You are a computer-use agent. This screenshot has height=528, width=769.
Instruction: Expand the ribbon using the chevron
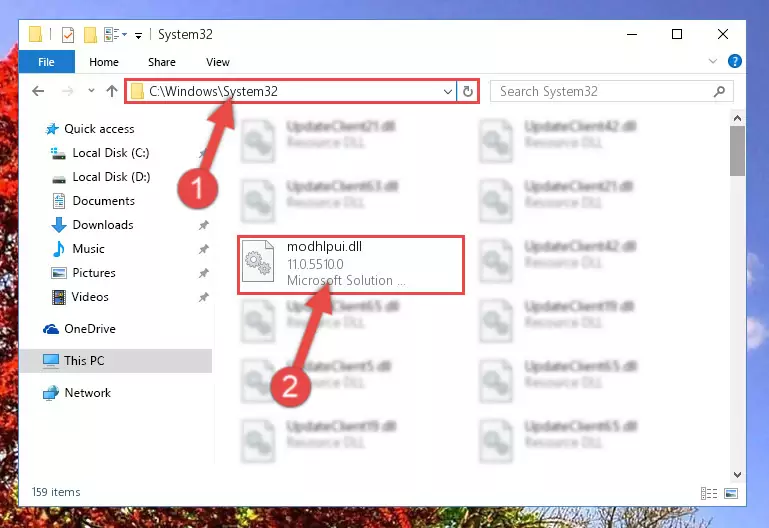coord(713,61)
